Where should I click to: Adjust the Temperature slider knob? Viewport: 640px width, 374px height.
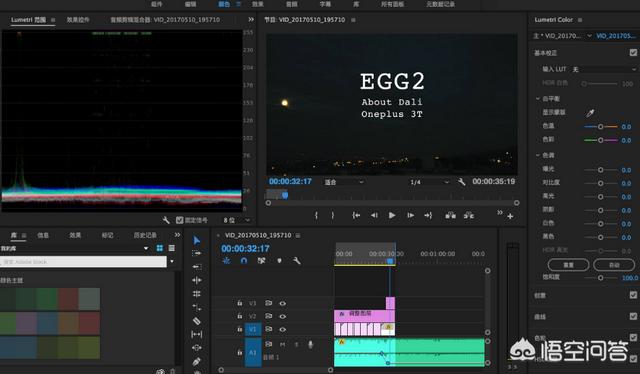[x=600, y=127]
